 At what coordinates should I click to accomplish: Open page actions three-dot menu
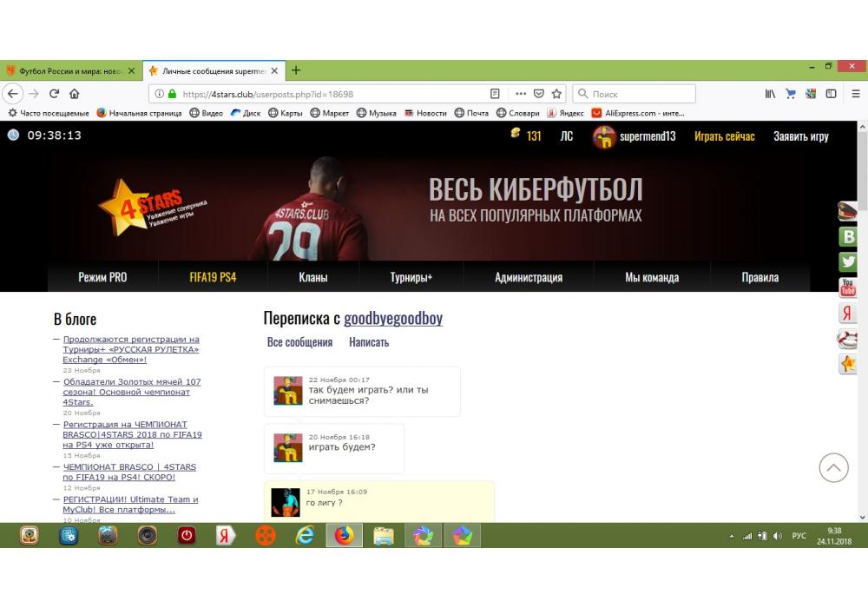[x=521, y=94]
